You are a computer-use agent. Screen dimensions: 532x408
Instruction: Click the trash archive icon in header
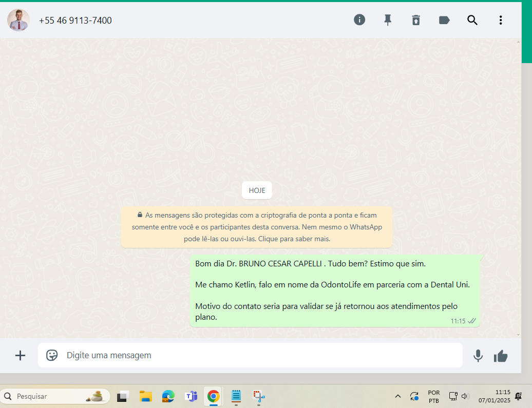tap(416, 21)
